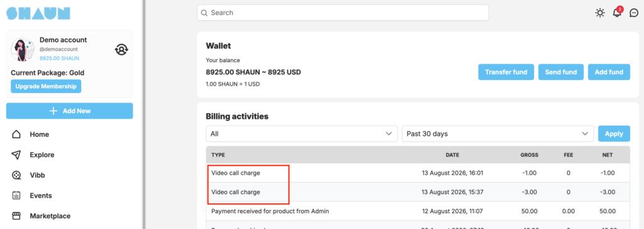This screenshot has height=229, width=644.
Task: Click inside the Search field
Action: click(x=343, y=13)
